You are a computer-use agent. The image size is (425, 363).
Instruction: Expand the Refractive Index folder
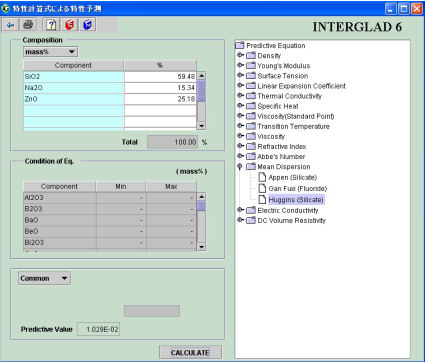[240, 146]
